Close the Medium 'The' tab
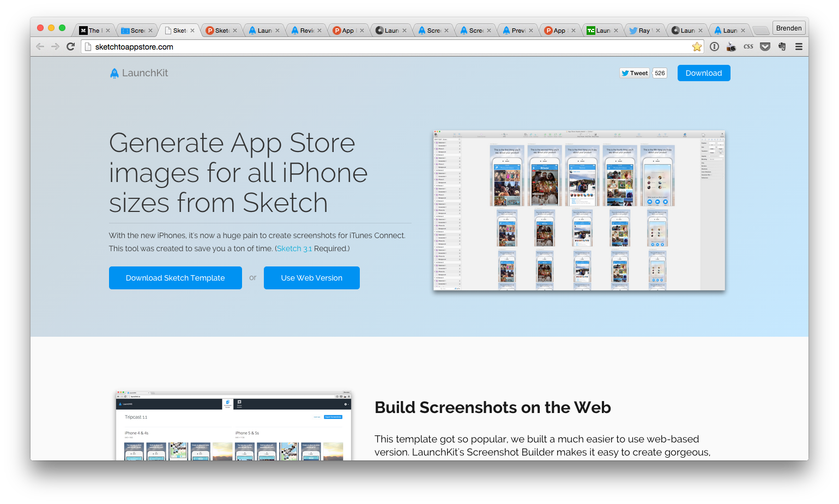Screen dimensions: 839x504 pos(108,31)
